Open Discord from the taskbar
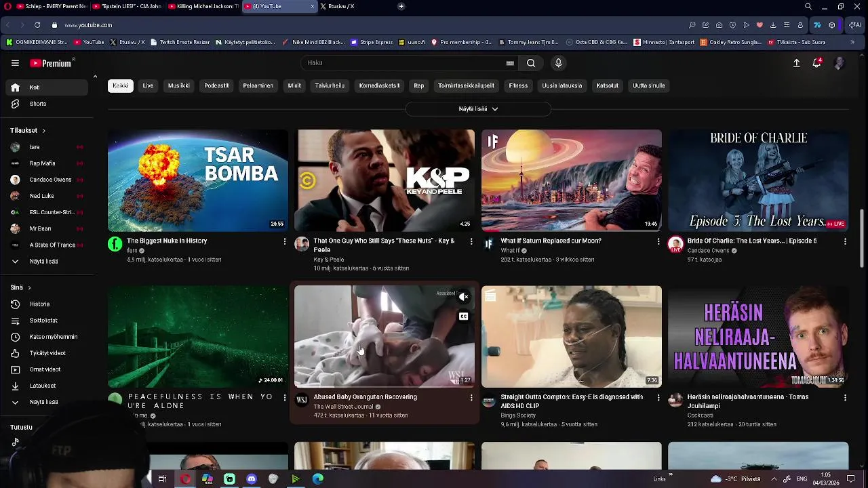Screen dimensions: 868x488 pos(252,479)
